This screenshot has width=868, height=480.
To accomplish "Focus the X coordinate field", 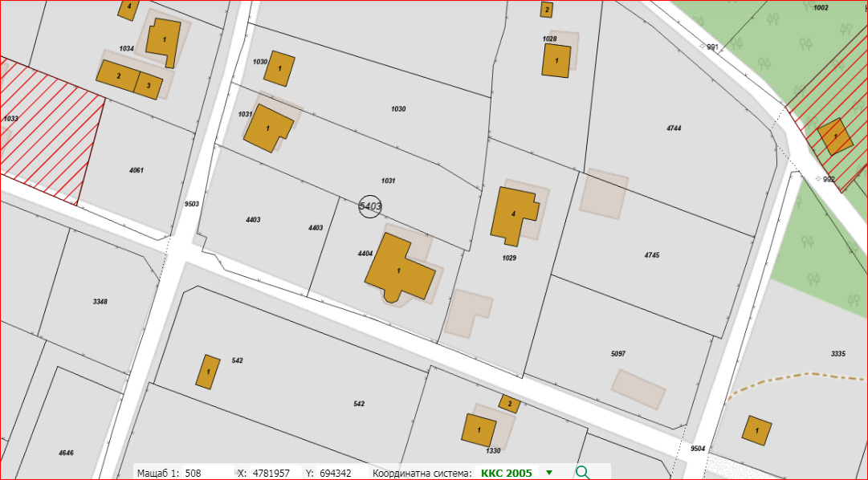I will click(x=273, y=473).
